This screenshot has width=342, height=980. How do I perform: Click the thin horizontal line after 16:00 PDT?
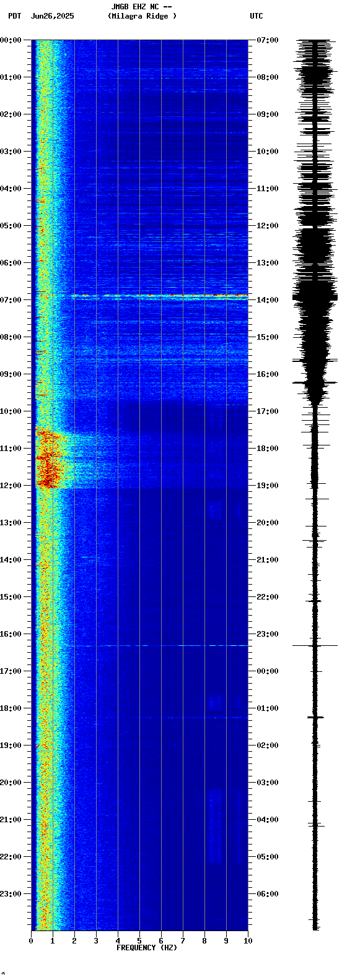click(x=161, y=645)
